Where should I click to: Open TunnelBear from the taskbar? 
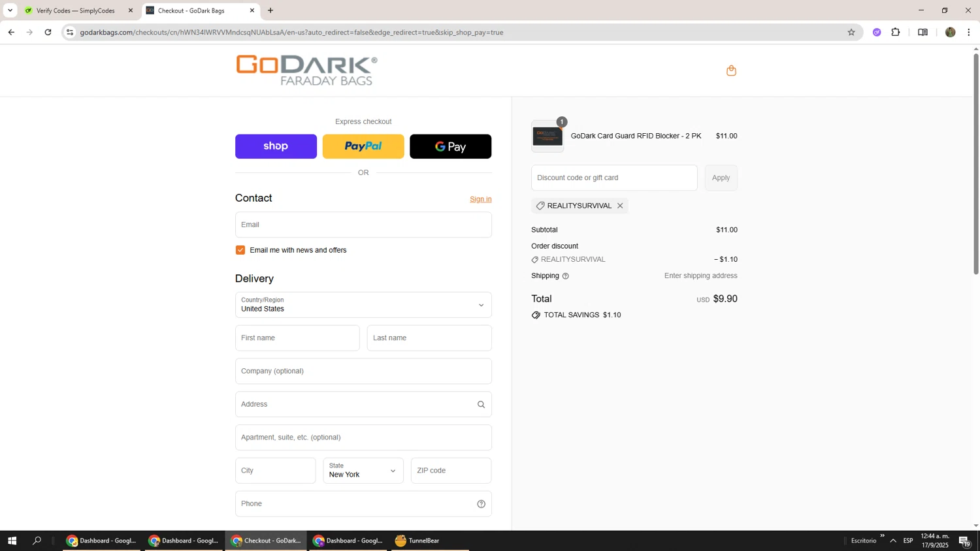click(430, 541)
